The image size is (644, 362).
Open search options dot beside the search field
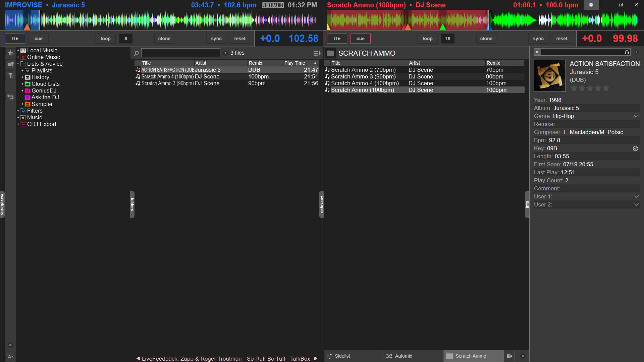pos(225,53)
